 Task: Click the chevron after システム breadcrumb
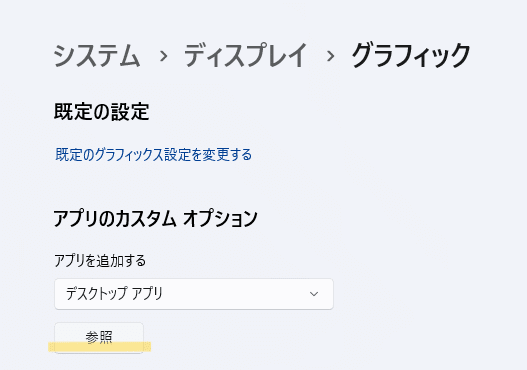pyautogui.click(x=163, y=56)
